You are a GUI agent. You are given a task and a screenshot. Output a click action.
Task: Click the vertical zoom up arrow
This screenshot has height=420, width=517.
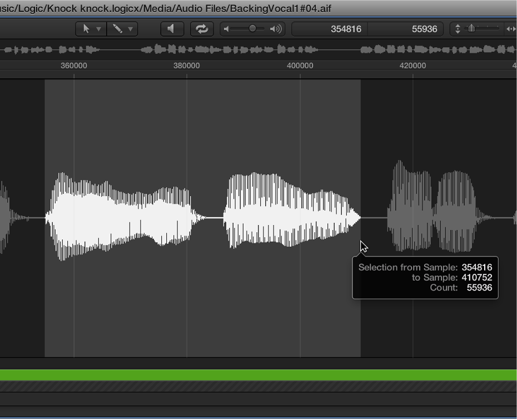coord(457,26)
